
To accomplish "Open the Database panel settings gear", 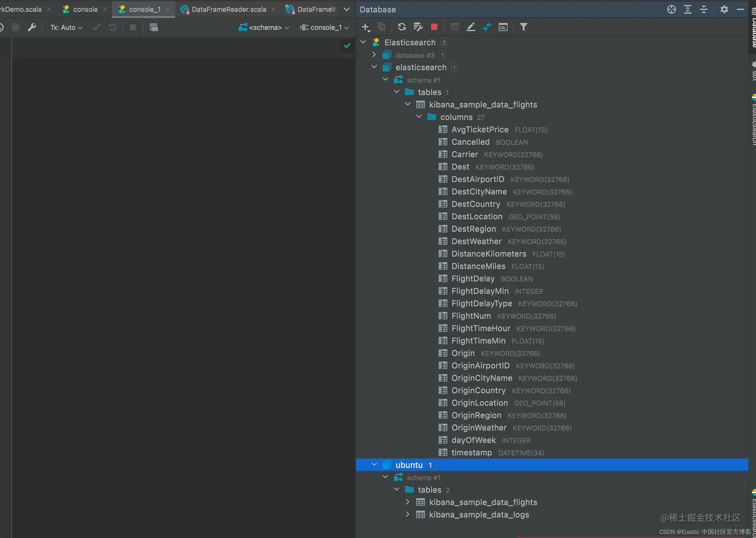I will pos(724,9).
